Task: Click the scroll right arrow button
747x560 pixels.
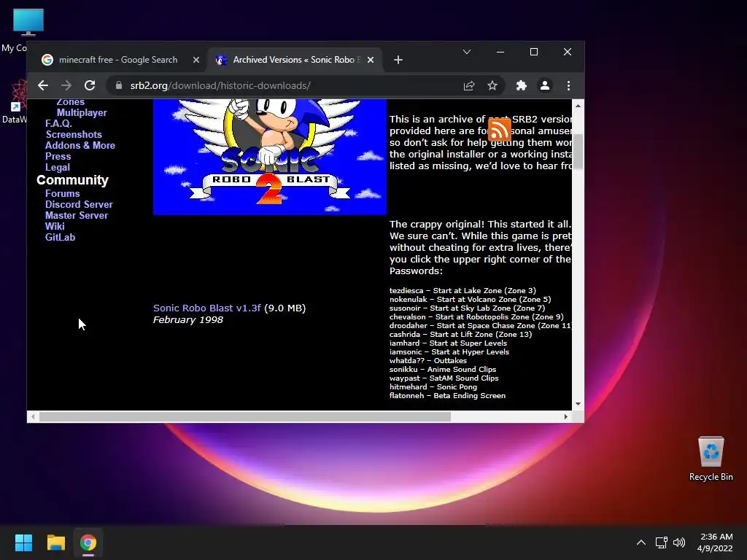Action: (566, 416)
